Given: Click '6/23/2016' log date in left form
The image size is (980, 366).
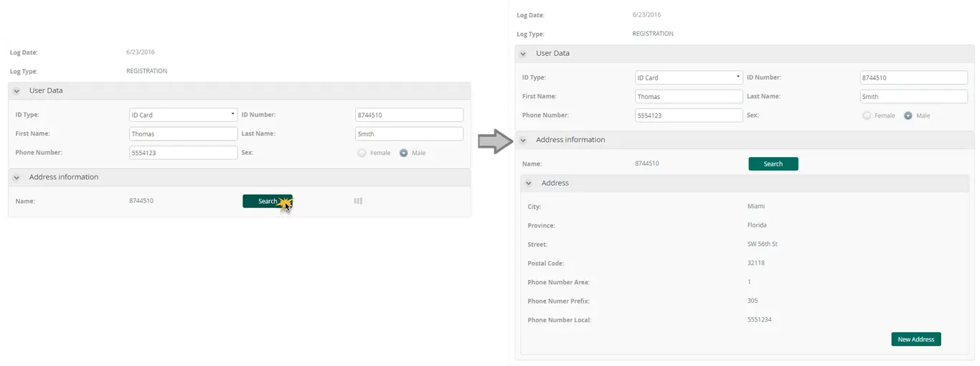Looking at the screenshot, I should point(141,52).
